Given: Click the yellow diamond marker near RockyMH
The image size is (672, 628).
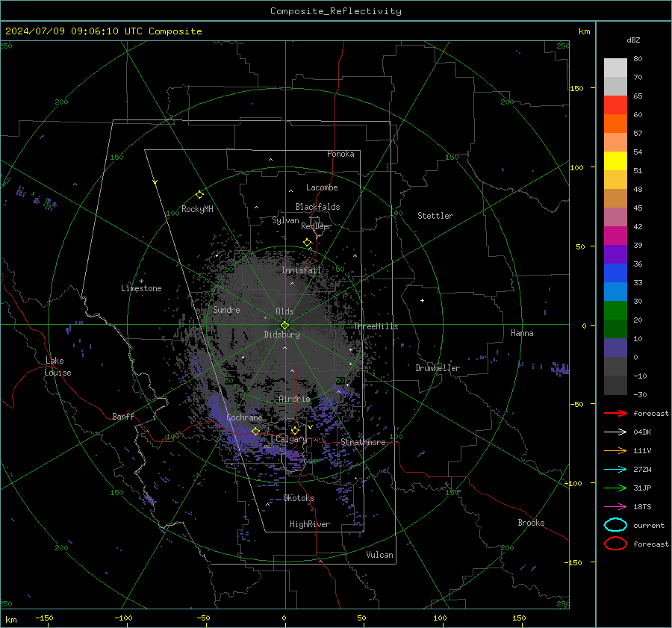Looking at the screenshot, I should [199, 195].
